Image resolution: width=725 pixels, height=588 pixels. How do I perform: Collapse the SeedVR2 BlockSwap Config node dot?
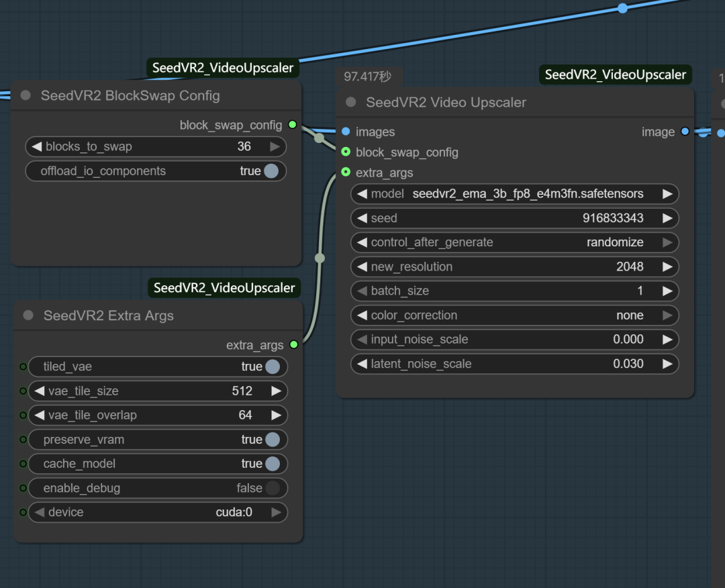(26, 95)
